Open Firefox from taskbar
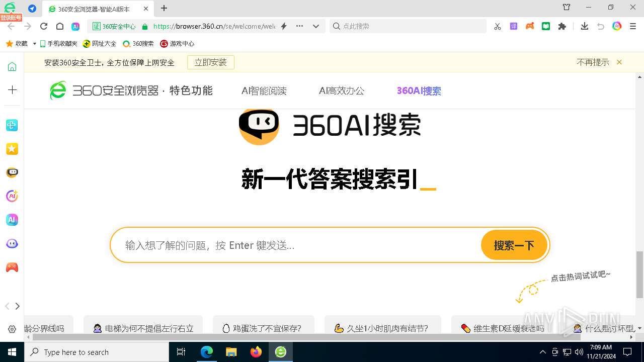This screenshot has width=644, height=362. 256,352
